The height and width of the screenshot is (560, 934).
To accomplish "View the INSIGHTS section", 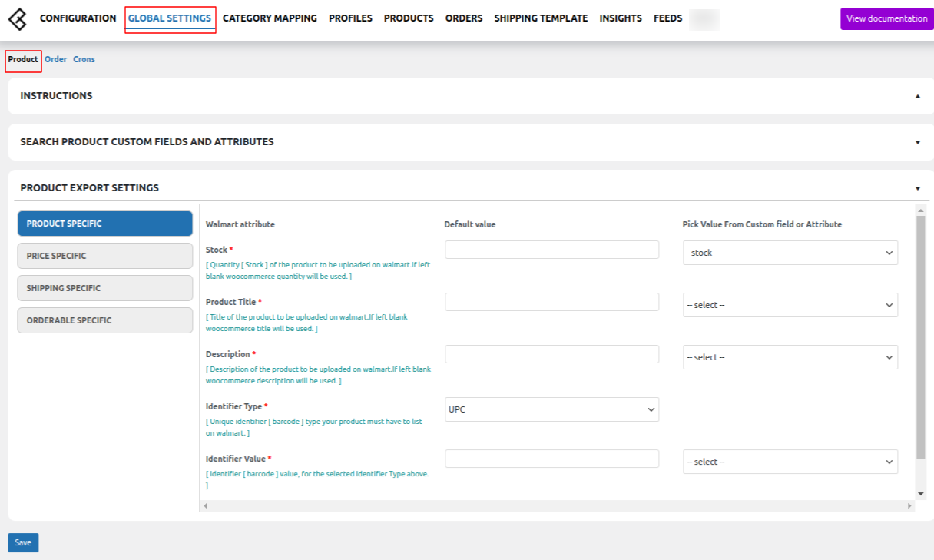I will pyautogui.click(x=621, y=18).
